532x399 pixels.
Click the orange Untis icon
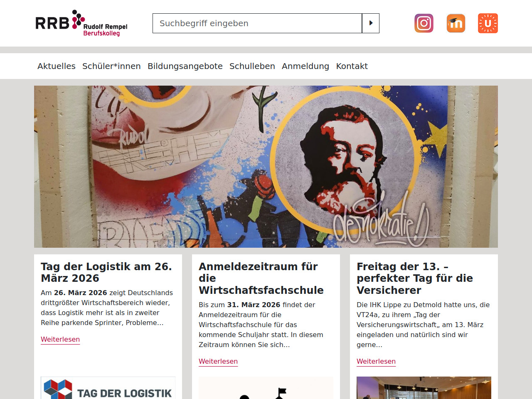pyautogui.click(x=488, y=23)
